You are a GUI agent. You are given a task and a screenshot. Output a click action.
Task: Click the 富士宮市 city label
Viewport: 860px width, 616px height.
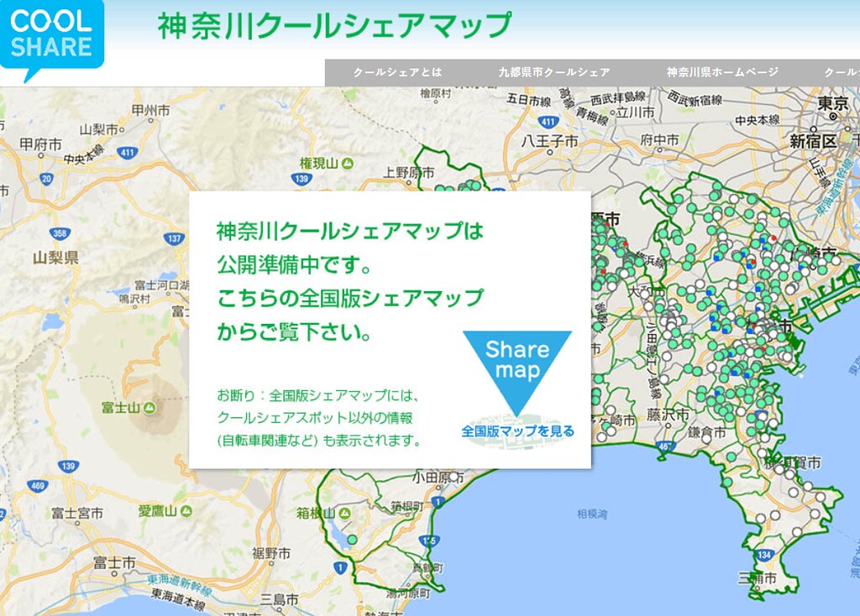(x=77, y=514)
